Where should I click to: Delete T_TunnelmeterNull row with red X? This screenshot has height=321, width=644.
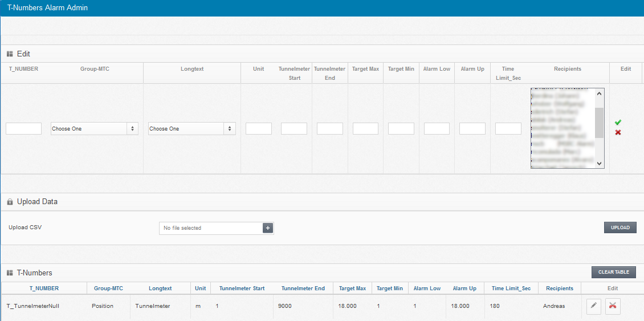613,306
